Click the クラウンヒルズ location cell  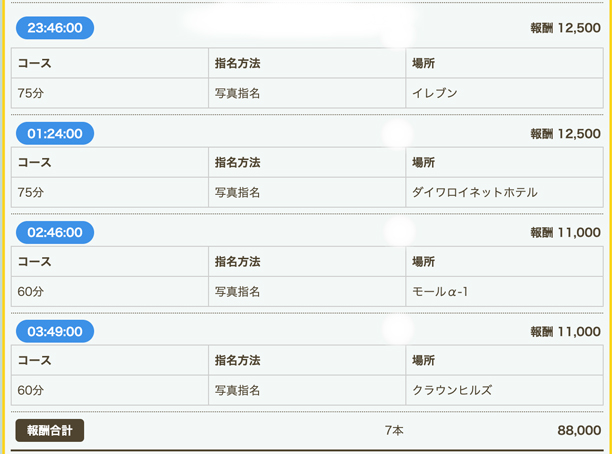[x=452, y=390]
